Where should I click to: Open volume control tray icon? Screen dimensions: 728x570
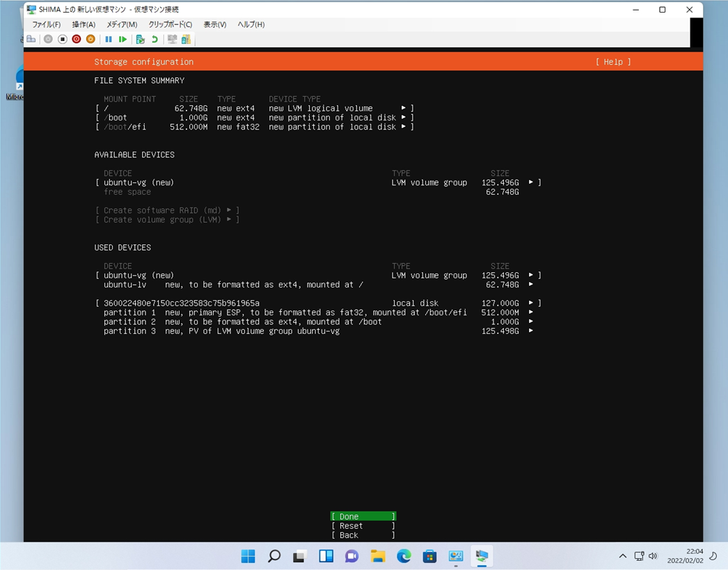pos(653,555)
